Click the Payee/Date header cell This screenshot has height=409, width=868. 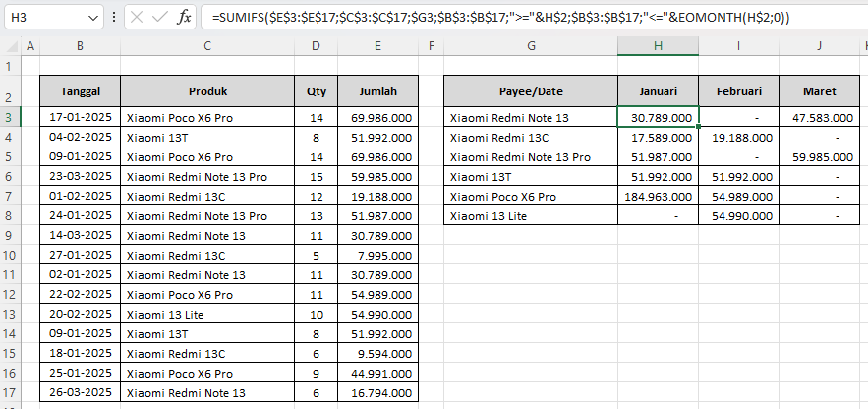coord(531,91)
